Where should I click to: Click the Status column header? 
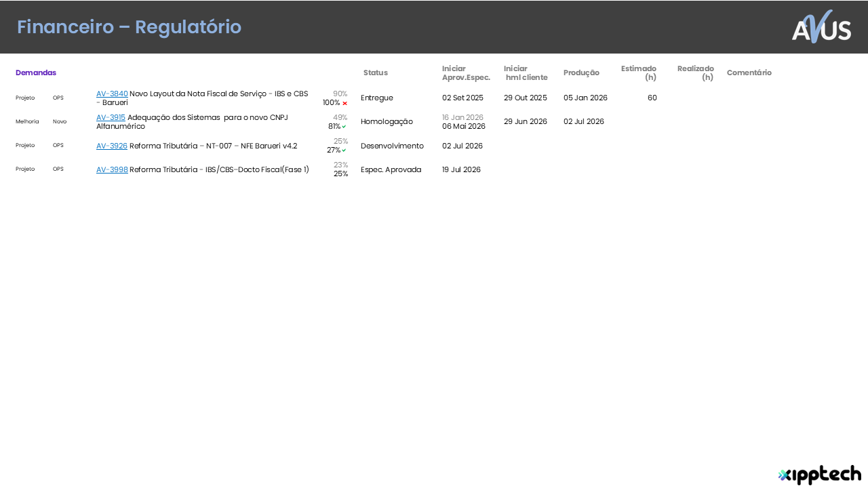point(376,73)
